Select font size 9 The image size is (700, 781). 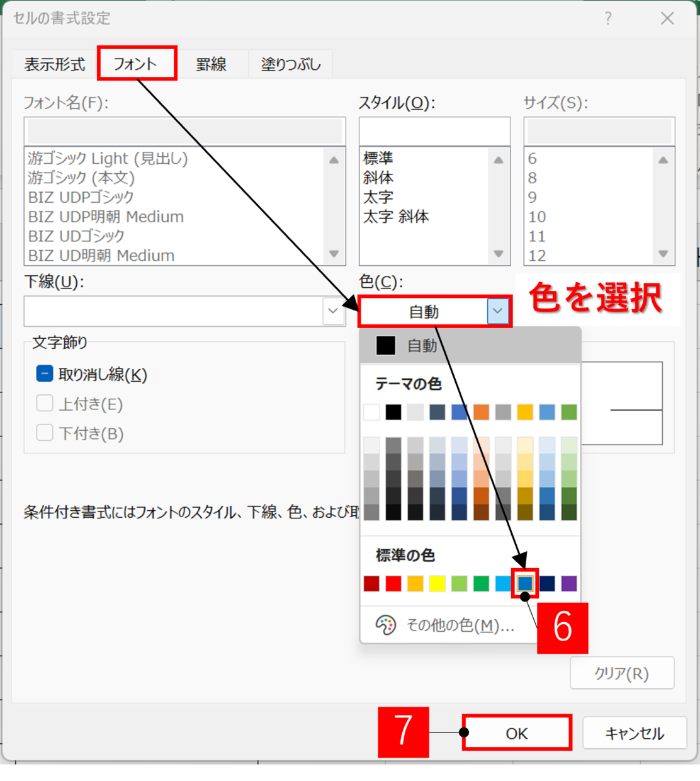tap(533, 197)
